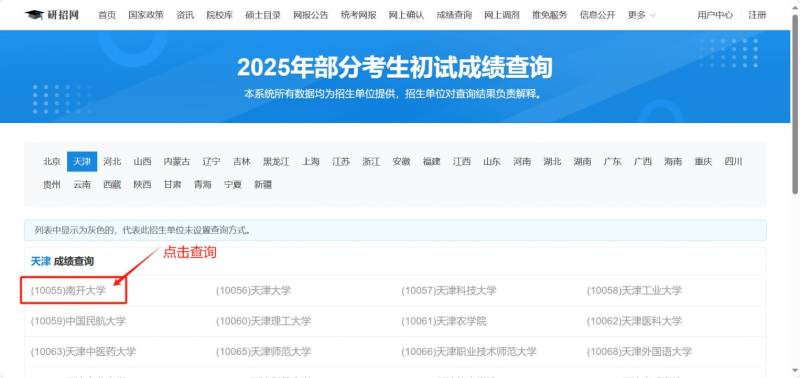Select 甘肃 province tab

tap(172, 185)
